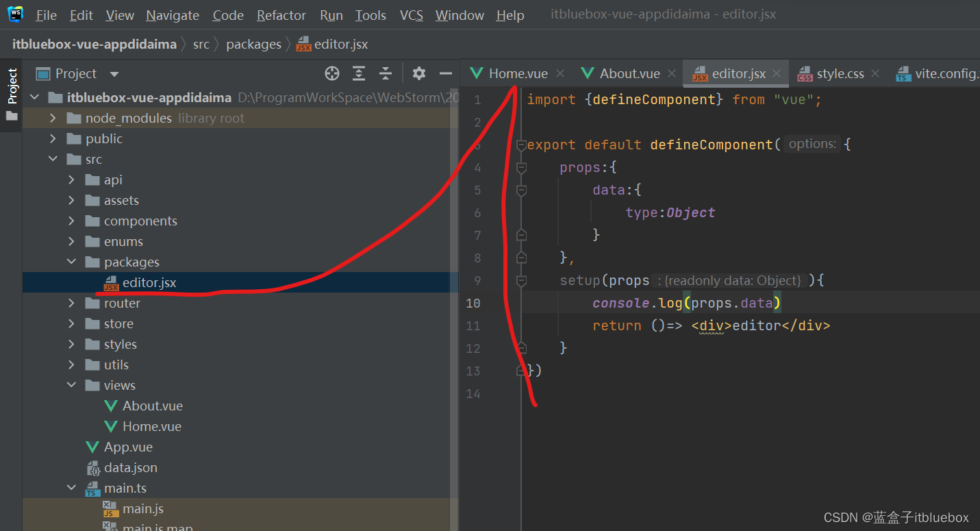Expand the api folder

pyautogui.click(x=72, y=180)
